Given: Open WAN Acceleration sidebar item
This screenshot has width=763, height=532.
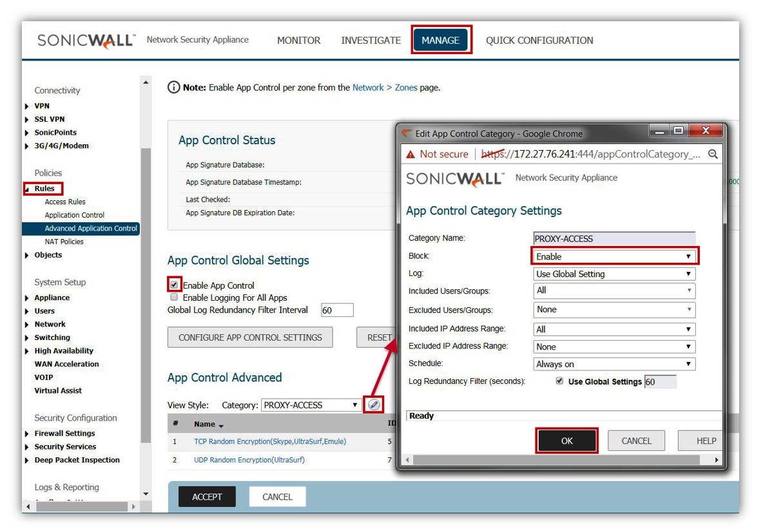Looking at the screenshot, I should click(66, 365).
